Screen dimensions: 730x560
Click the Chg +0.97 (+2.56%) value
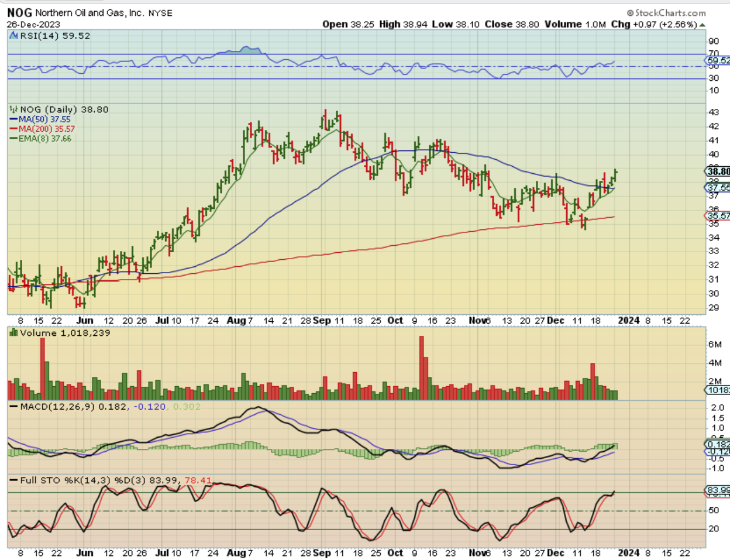point(655,24)
